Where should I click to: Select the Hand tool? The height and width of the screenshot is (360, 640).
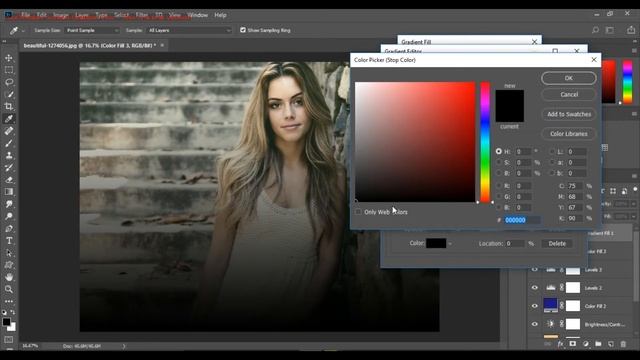(9, 277)
